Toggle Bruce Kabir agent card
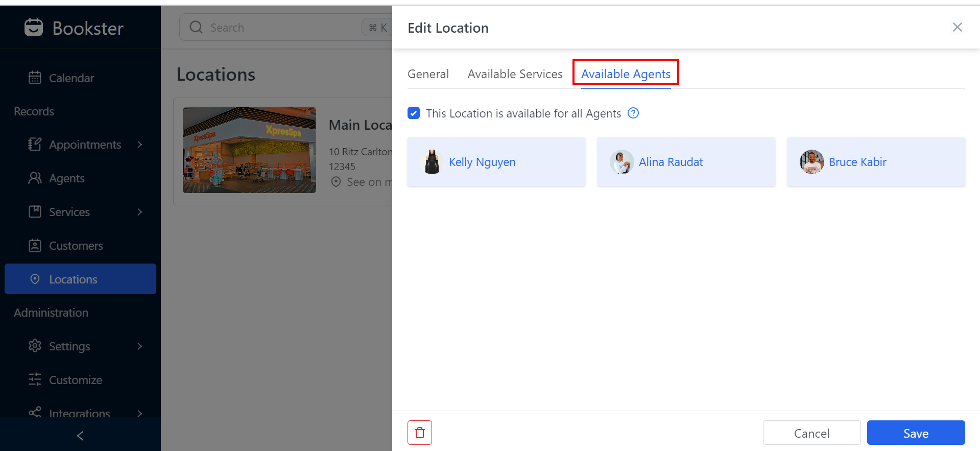This screenshot has width=980, height=451. (x=875, y=162)
